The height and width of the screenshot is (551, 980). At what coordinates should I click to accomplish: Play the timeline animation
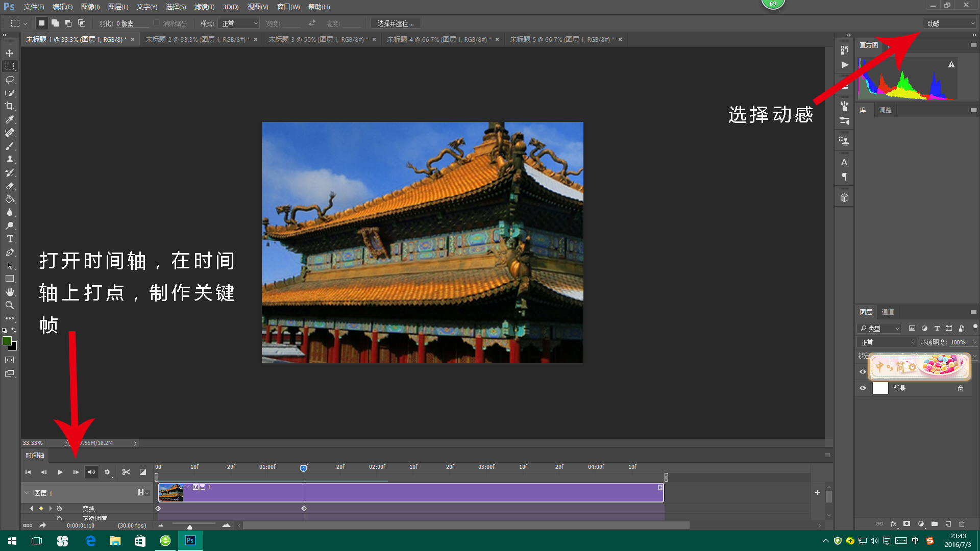click(60, 472)
